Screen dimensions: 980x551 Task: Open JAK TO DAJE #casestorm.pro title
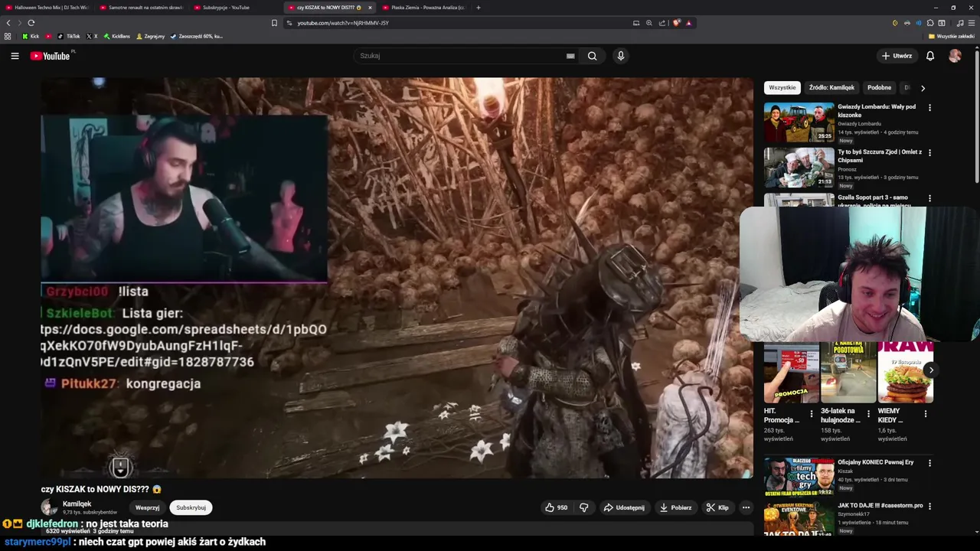(880, 506)
